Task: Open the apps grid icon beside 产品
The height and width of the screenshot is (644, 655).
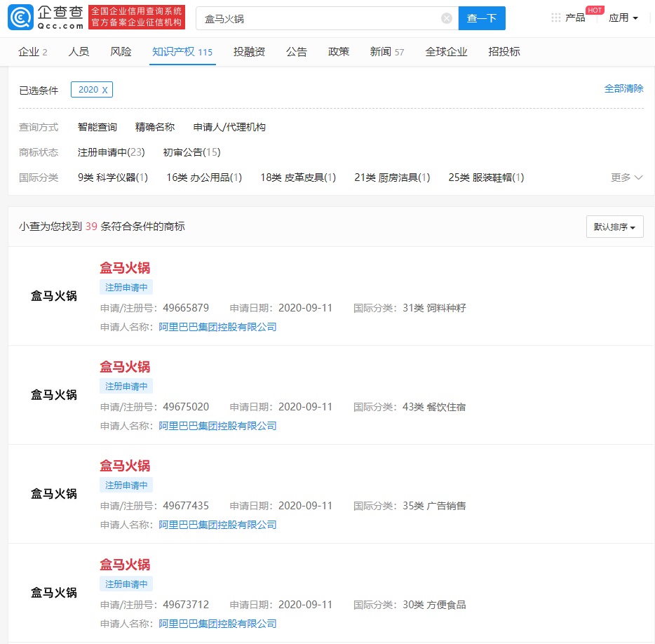Action: click(x=556, y=18)
